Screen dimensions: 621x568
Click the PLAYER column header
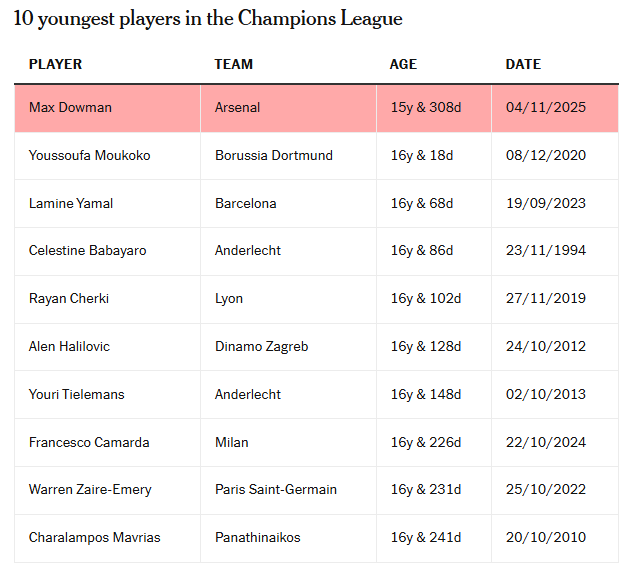[55, 64]
